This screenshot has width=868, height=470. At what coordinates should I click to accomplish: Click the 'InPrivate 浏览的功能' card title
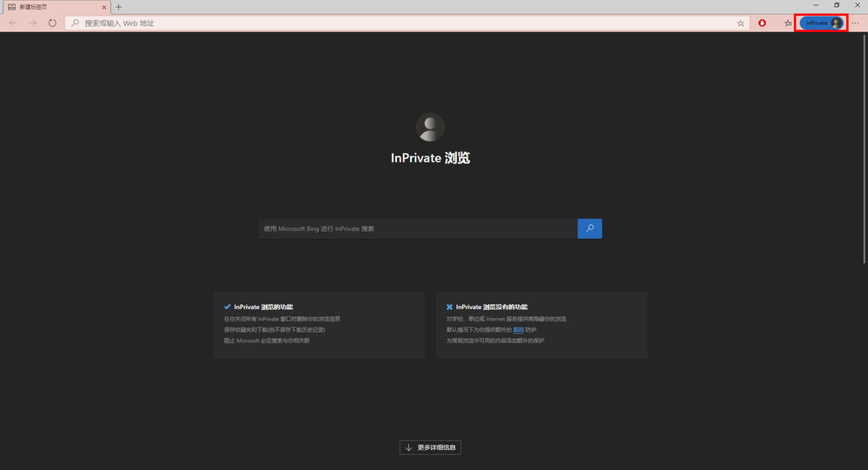(x=263, y=307)
